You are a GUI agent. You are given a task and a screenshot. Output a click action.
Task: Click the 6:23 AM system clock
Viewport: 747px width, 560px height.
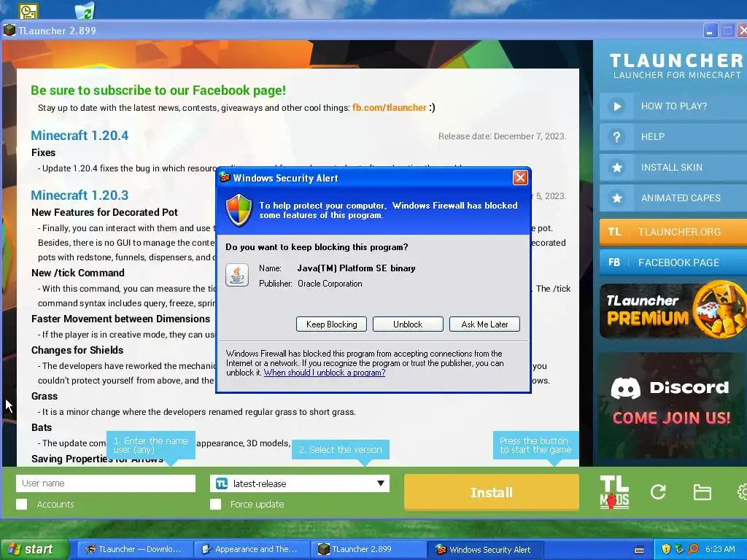(x=720, y=549)
